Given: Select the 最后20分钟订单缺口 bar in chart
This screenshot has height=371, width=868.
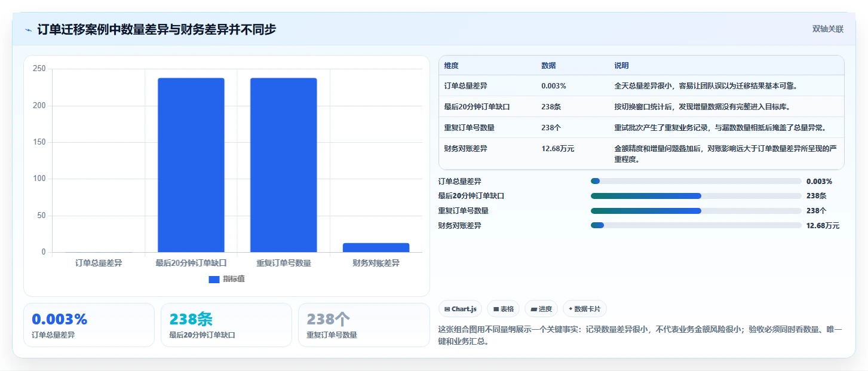Looking at the screenshot, I should [191, 165].
